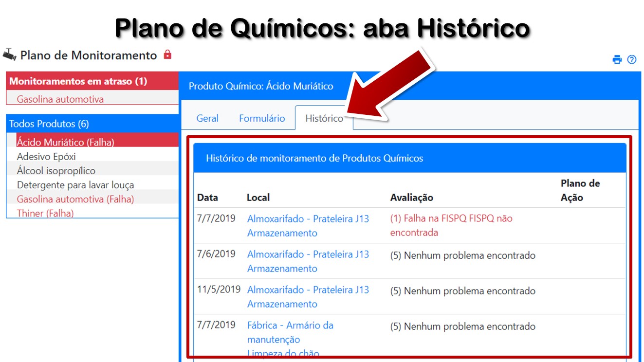Click the red lock icon
Image resolution: width=644 pixels, height=362 pixels.
pos(167,54)
